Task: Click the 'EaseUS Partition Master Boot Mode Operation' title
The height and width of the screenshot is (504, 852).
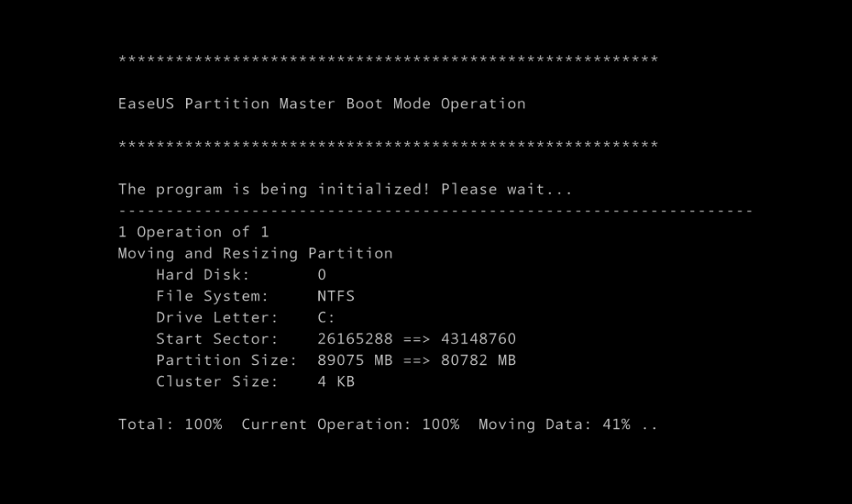Action: pyautogui.click(x=322, y=104)
